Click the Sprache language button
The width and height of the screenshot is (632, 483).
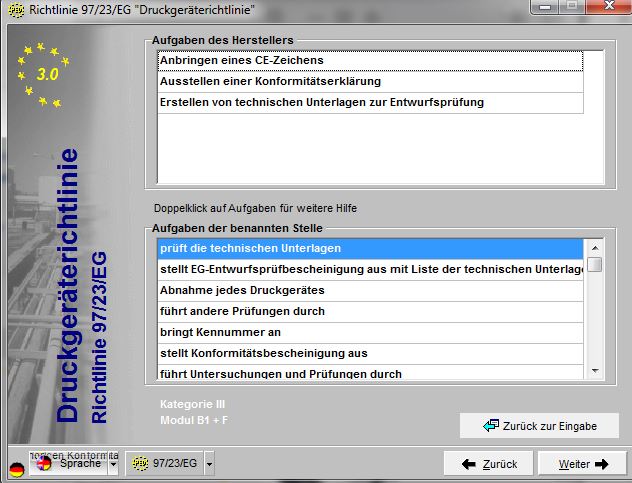(69, 463)
